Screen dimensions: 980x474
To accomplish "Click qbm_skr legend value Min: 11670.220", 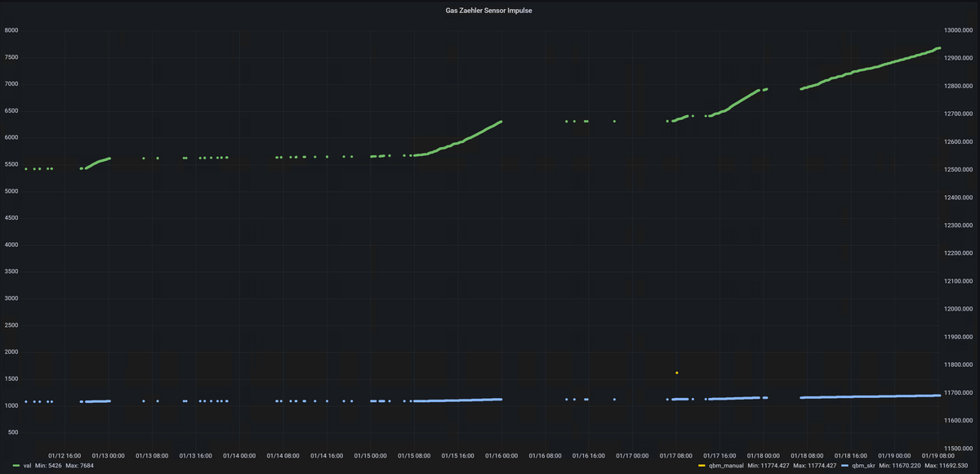I will (900, 465).
